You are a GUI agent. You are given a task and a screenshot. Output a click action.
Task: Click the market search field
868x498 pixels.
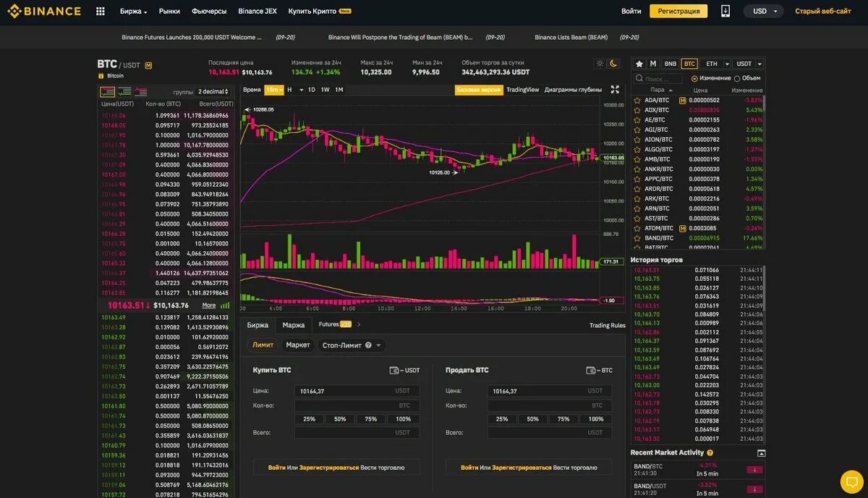click(x=658, y=78)
